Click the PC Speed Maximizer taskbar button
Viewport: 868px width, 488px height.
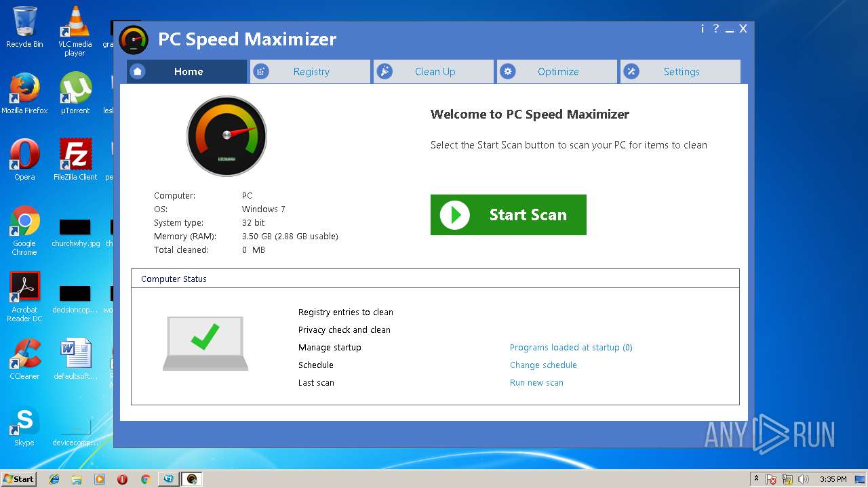point(192,479)
